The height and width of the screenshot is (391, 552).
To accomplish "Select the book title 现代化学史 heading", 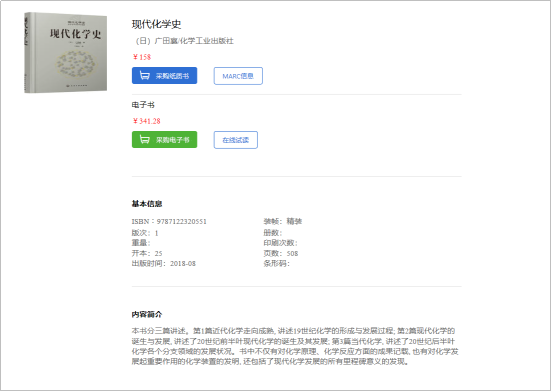I will [x=157, y=24].
